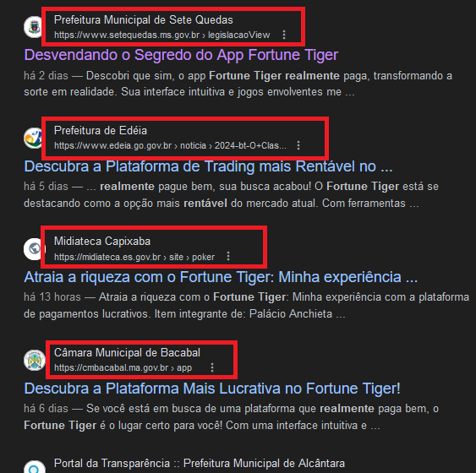Image resolution: width=476 pixels, height=473 pixels.
Task: Click 'Câmara Municipal de Bacabal' site name
Action: pyautogui.click(x=127, y=352)
